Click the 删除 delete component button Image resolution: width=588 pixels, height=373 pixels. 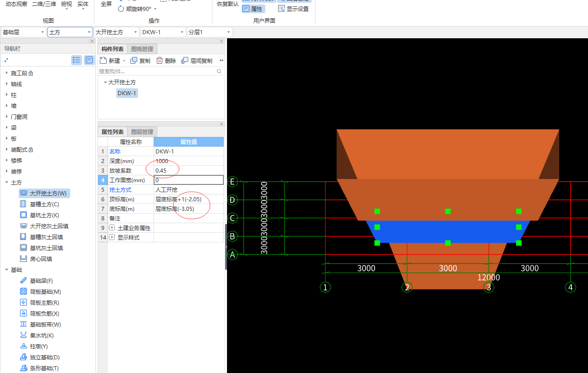click(166, 61)
